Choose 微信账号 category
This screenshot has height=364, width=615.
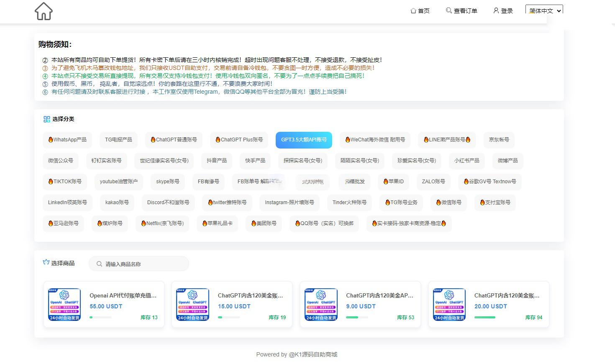pyautogui.click(x=448, y=203)
